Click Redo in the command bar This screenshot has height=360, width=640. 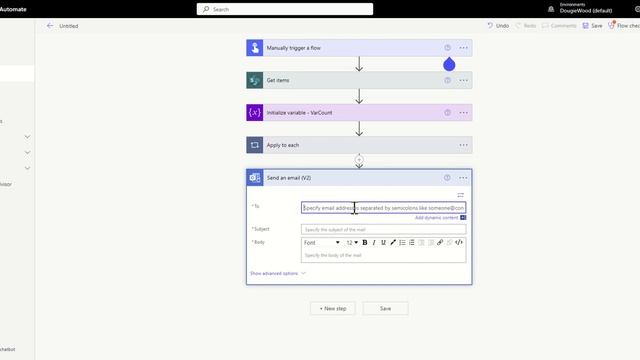pos(526,26)
